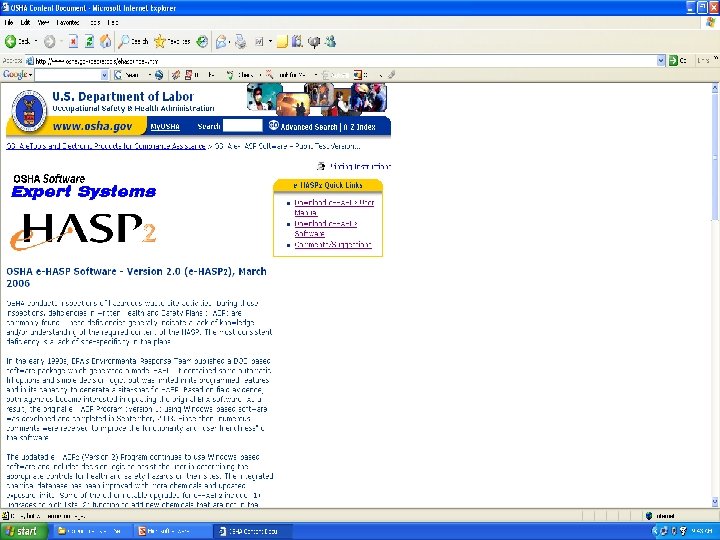
Task: Click the Edit document icon
Action: [259, 42]
